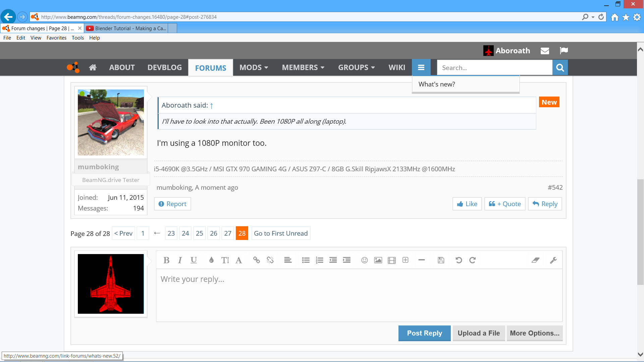Open the font family tool
The height and width of the screenshot is (362, 644).
[x=239, y=260]
